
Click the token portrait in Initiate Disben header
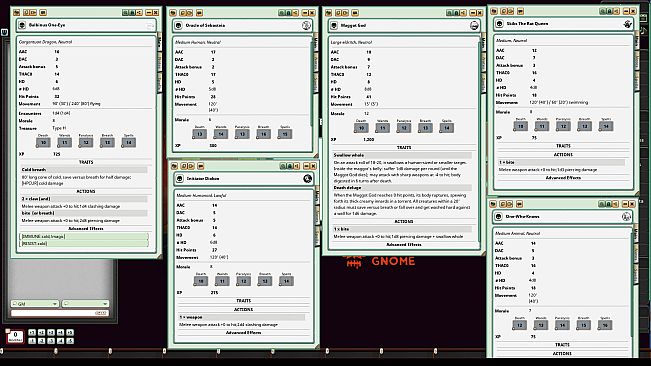307,178
